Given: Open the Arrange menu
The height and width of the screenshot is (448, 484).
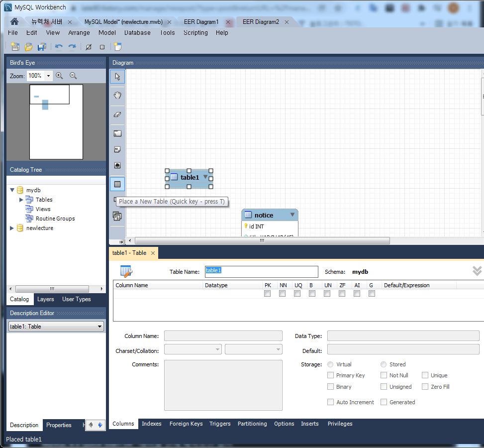Looking at the screenshot, I should tap(79, 33).
